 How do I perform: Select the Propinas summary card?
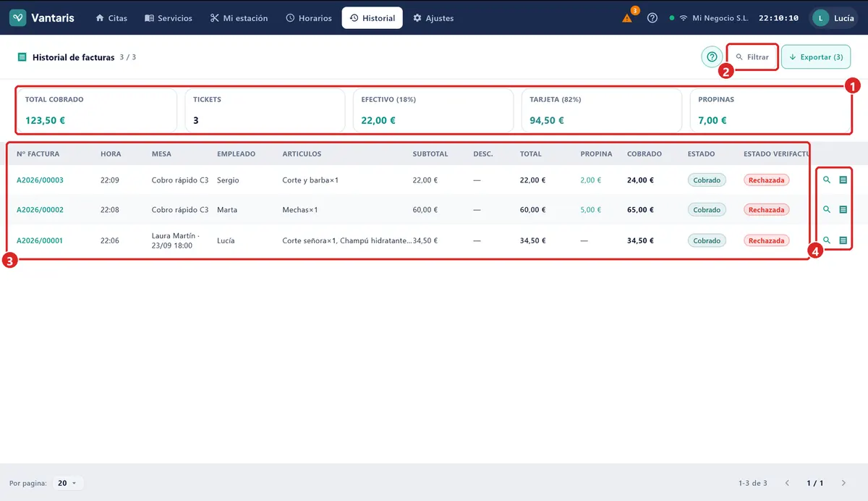770,111
